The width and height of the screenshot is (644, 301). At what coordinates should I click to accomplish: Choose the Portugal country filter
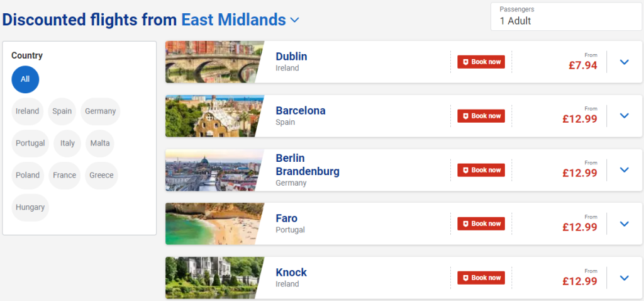click(30, 143)
